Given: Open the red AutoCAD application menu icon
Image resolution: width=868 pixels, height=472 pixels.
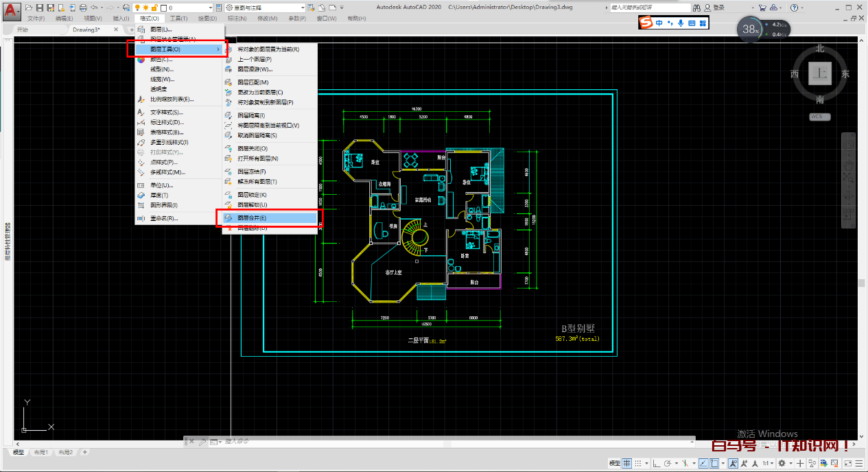Looking at the screenshot, I should [10, 9].
